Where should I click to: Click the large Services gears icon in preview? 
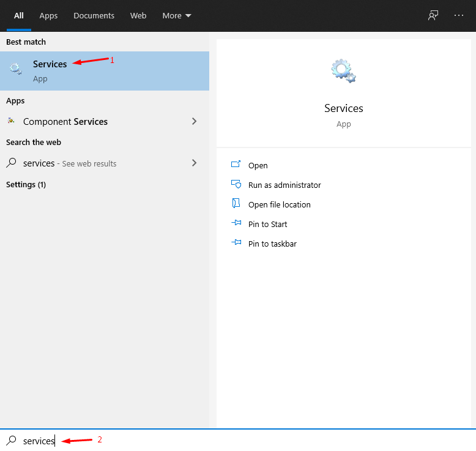343,71
